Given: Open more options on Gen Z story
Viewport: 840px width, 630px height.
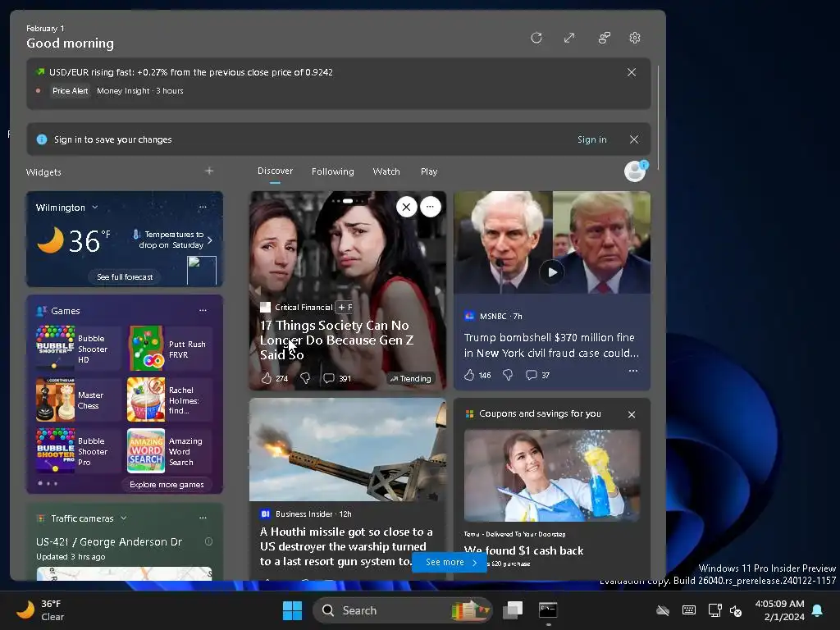Looking at the screenshot, I should [431, 207].
